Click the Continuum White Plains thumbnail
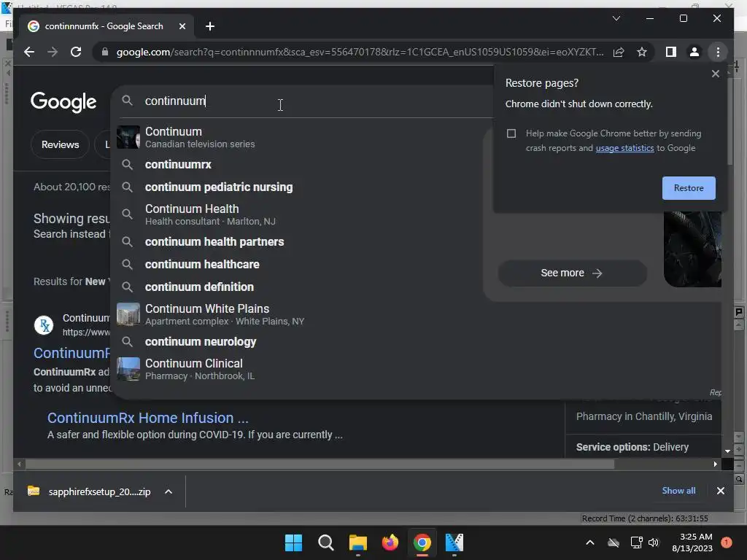The height and width of the screenshot is (560, 747). pos(128,314)
